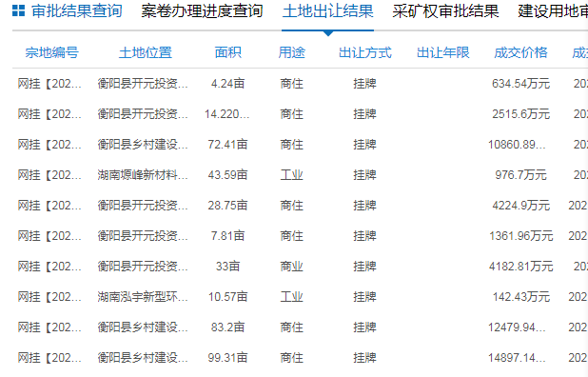
Task: Select the 14.220... area cell
Action: point(226,113)
